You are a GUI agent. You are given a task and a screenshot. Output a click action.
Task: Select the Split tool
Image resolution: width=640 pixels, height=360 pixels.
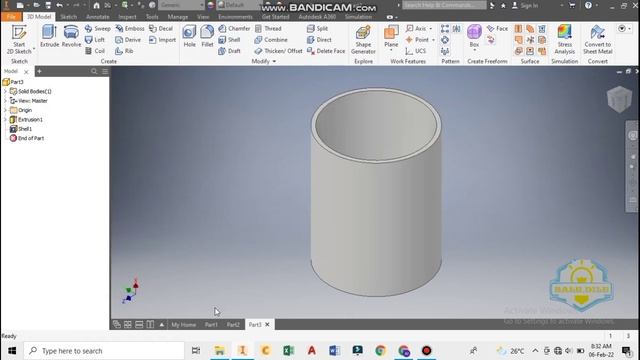coord(317,29)
